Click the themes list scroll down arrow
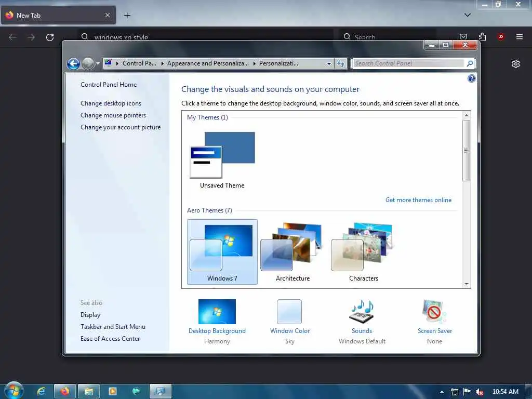Viewport: 532px width, 399px height. click(467, 284)
